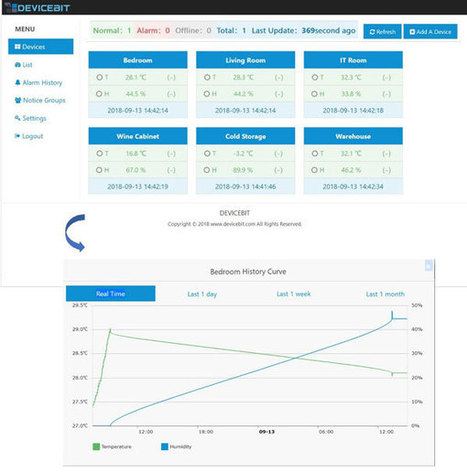Click the Bedroom temperature value 28.1 ℃
Image resolution: width=467 pixels, height=472 pixels.
(x=136, y=77)
